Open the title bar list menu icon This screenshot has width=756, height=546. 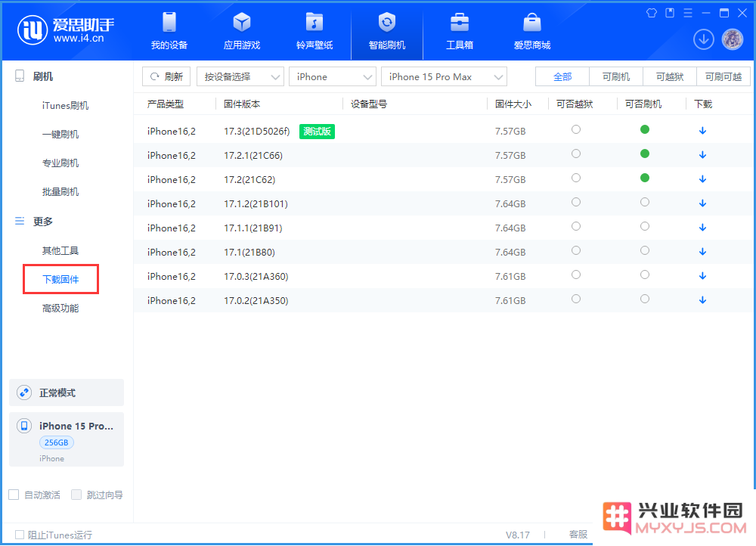(x=688, y=13)
